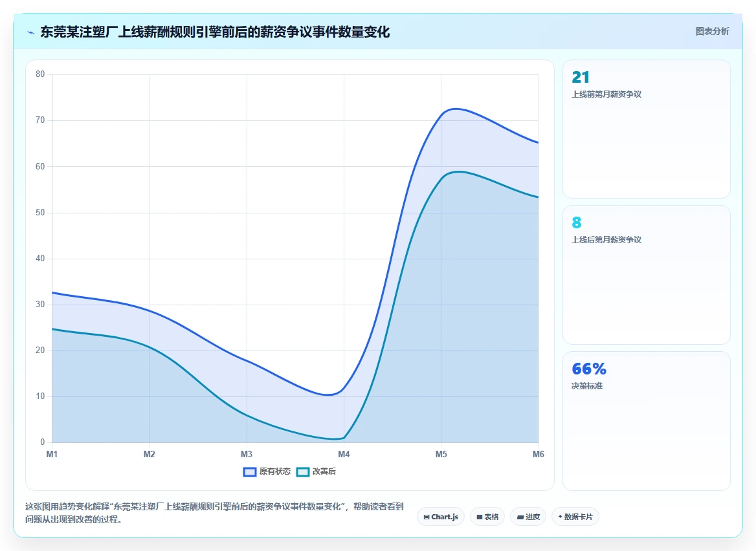This screenshot has height=551, width=756.
Task: Click the Chart.js tag
Action: point(441,517)
